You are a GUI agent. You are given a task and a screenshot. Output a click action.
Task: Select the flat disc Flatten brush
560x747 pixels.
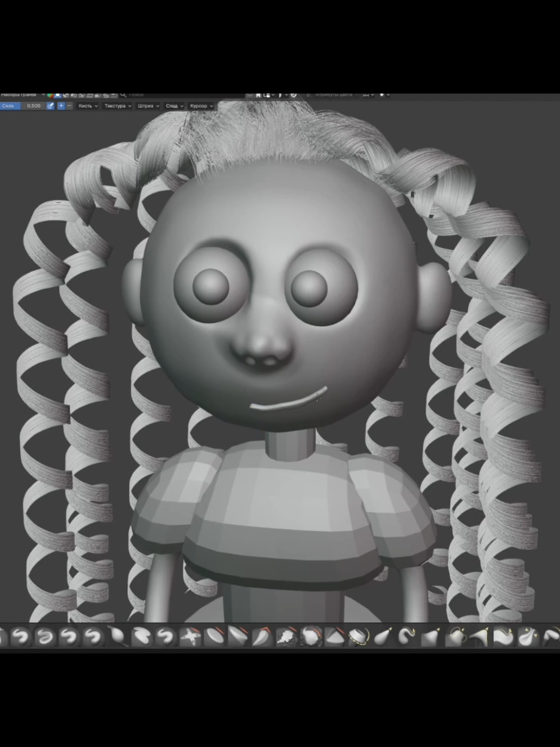tap(214, 637)
